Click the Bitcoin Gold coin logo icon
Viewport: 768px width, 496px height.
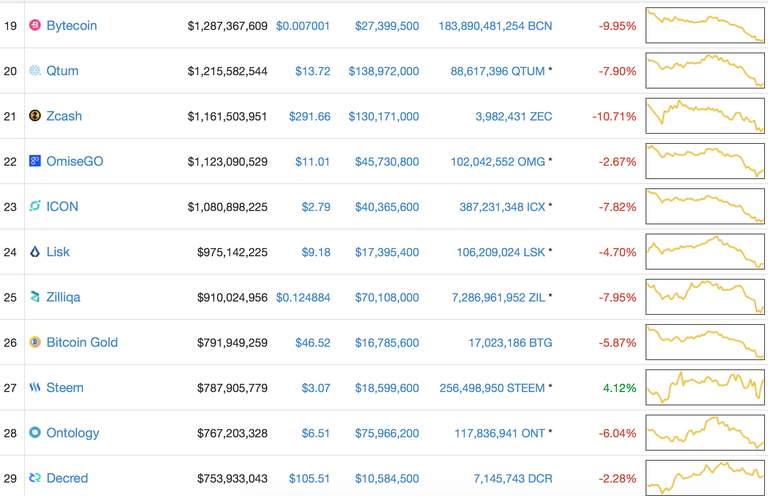pos(35,342)
